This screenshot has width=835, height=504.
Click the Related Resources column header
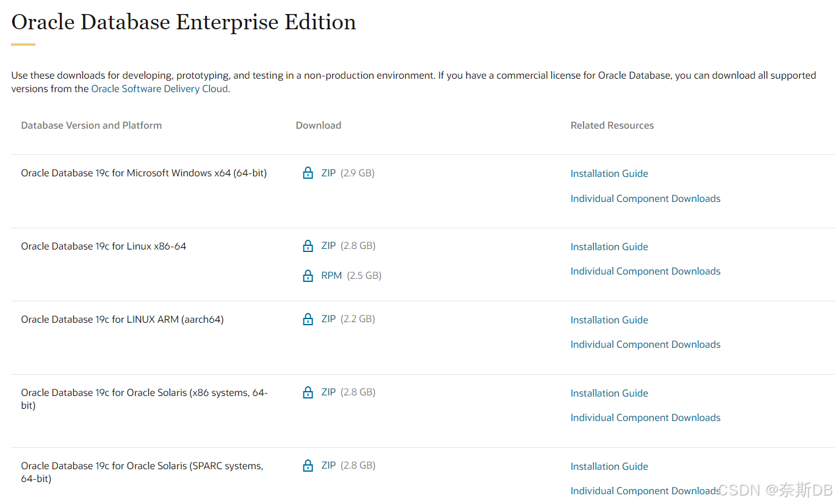click(612, 125)
